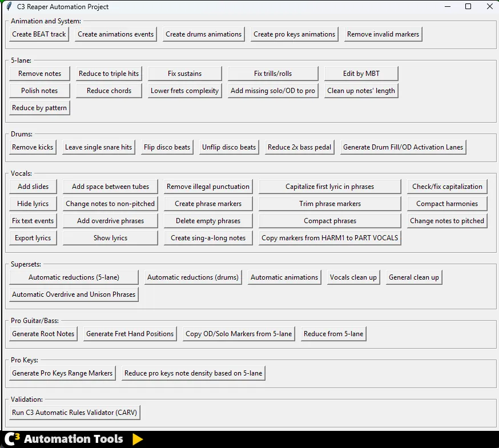The height and width of the screenshot is (448, 499).
Task: Open Generate Drum Fill/OD Activation Lanes
Action: click(403, 147)
